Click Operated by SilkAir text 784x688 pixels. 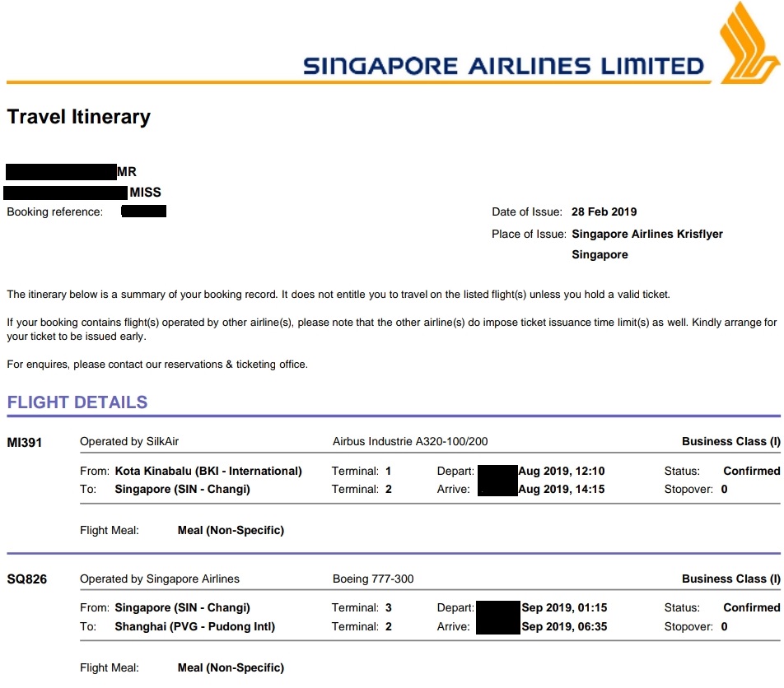point(129,442)
